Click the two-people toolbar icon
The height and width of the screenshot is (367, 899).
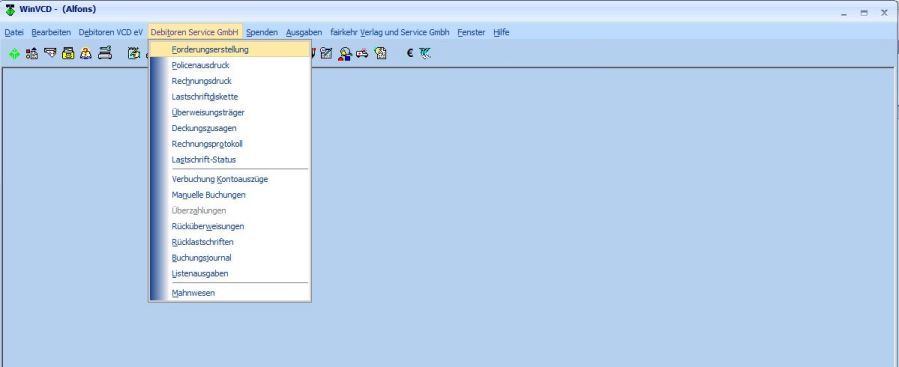(x=86, y=54)
